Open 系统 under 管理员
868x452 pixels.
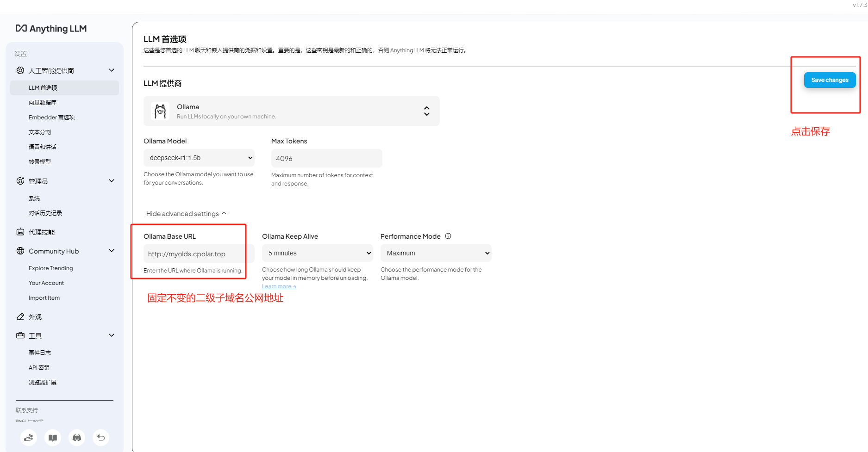(x=34, y=198)
